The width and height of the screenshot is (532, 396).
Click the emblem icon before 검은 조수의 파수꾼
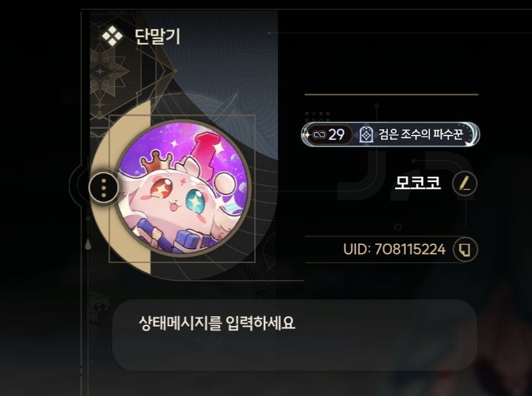pos(366,135)
